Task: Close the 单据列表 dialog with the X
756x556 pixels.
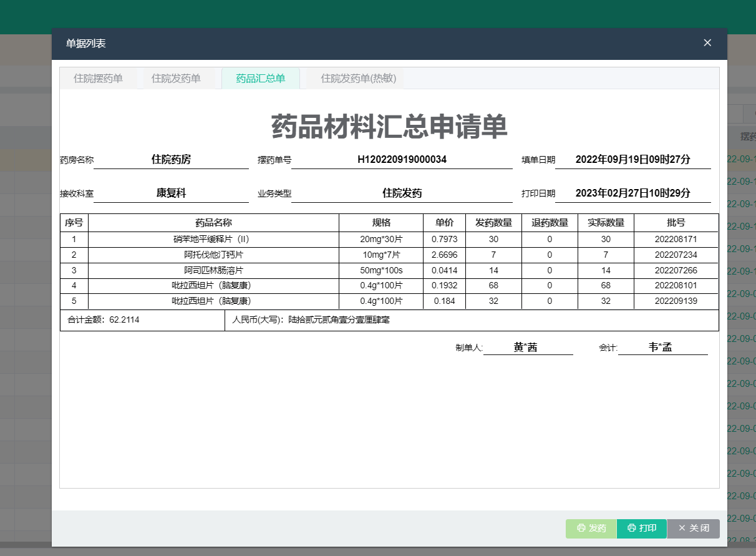Action: (707, 42)
